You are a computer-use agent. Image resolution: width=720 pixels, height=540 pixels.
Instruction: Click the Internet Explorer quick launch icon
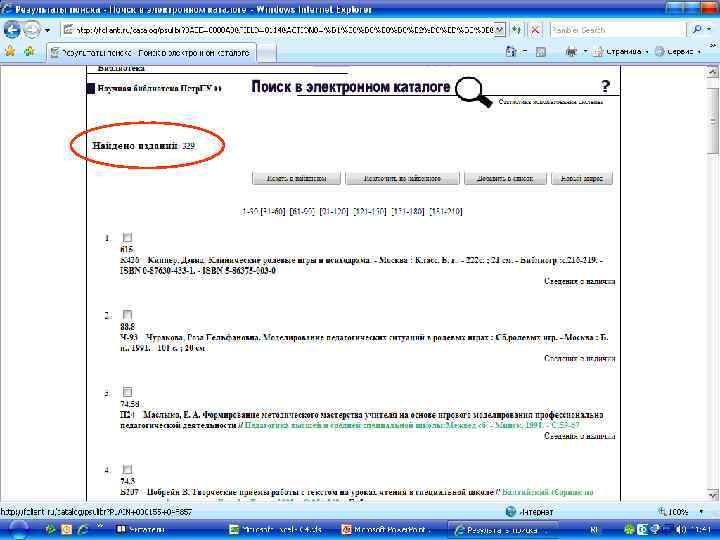[83, 530]
